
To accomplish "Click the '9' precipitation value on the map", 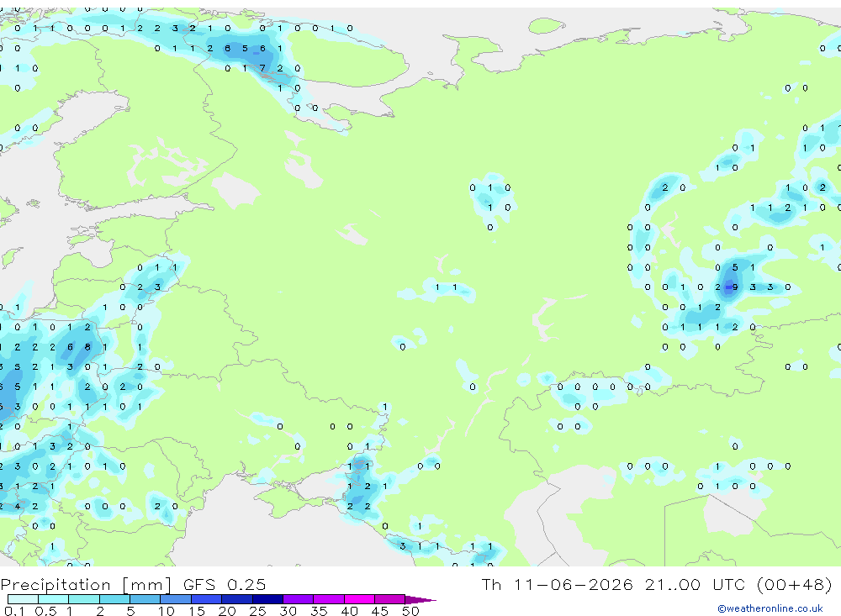I will (735, 287).
